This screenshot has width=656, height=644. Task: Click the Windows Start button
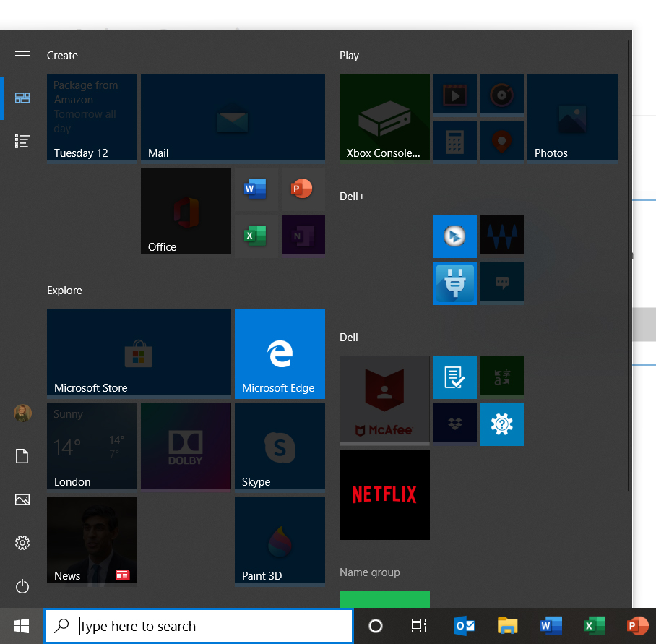point(22,626)
